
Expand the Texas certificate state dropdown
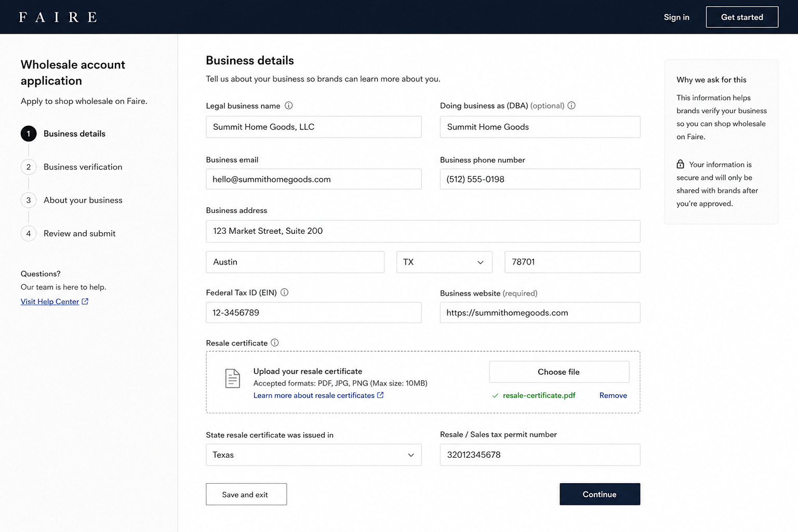314,455
